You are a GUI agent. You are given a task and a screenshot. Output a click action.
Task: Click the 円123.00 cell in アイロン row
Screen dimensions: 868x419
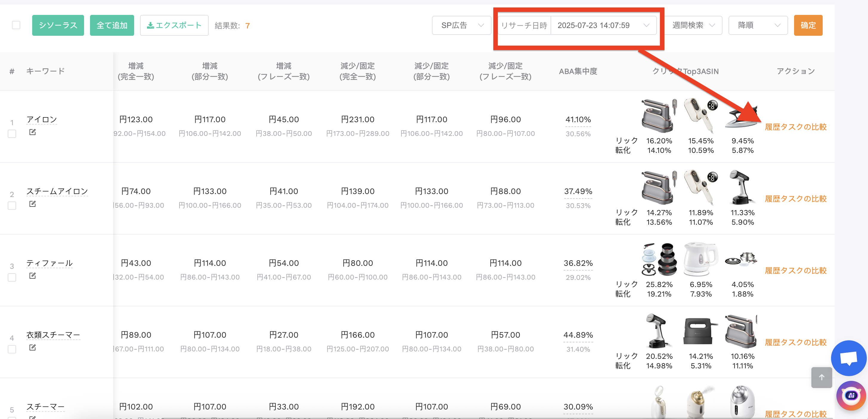[136, 120]
